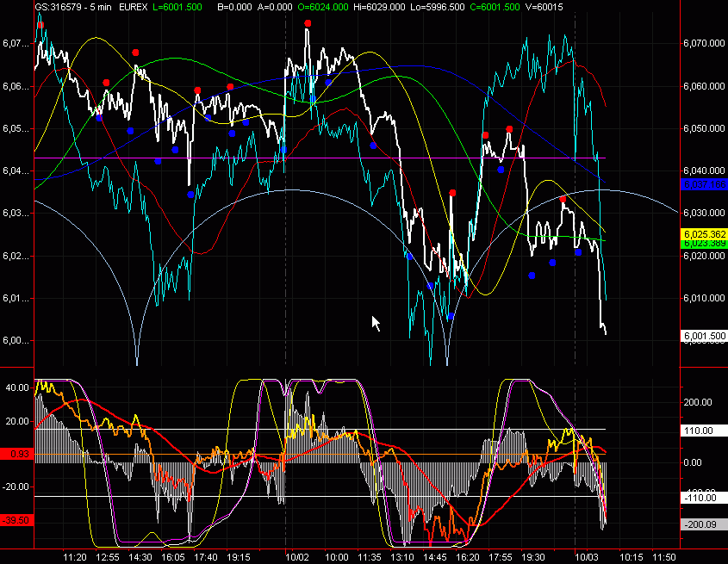This screenshot has width=728, height=564.
Task: Click the 6,040.000 price axis label
Action: 704,170
